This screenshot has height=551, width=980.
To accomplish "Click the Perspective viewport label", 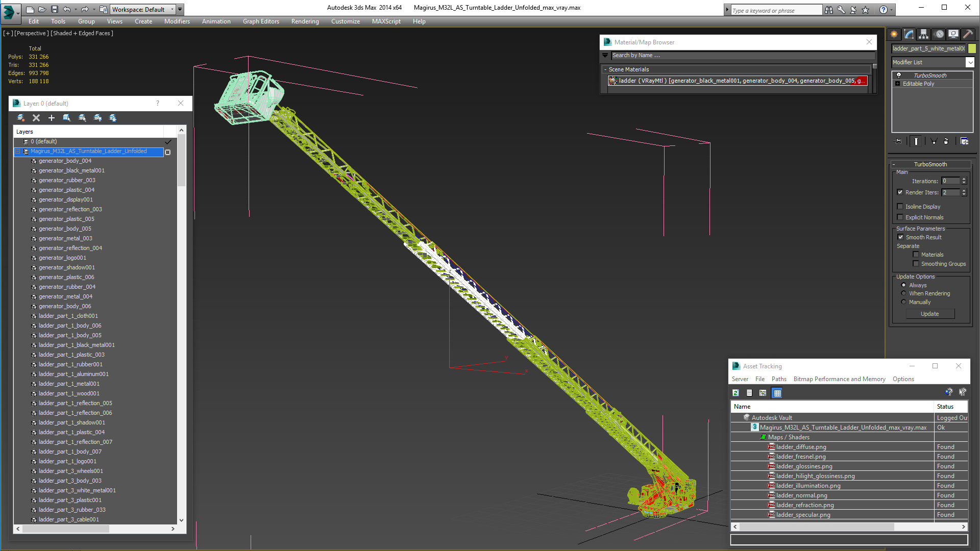I will point(32,33).
